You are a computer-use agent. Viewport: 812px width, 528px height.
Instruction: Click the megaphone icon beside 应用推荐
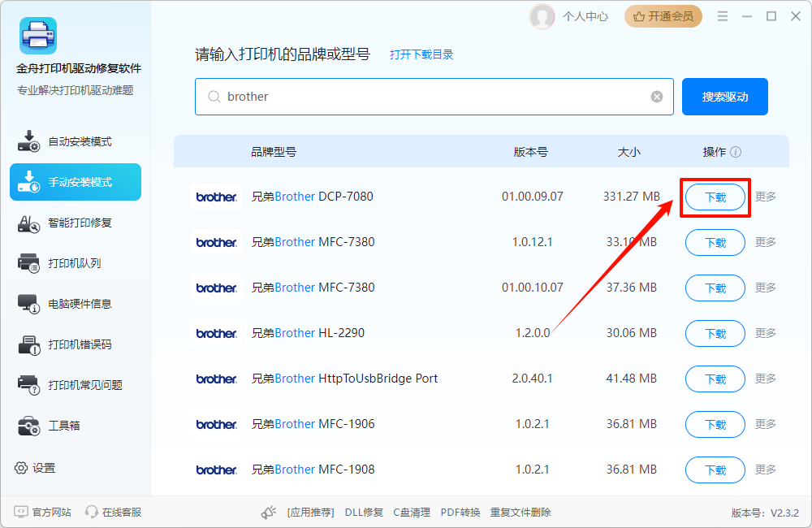click(x=269, y=513)
